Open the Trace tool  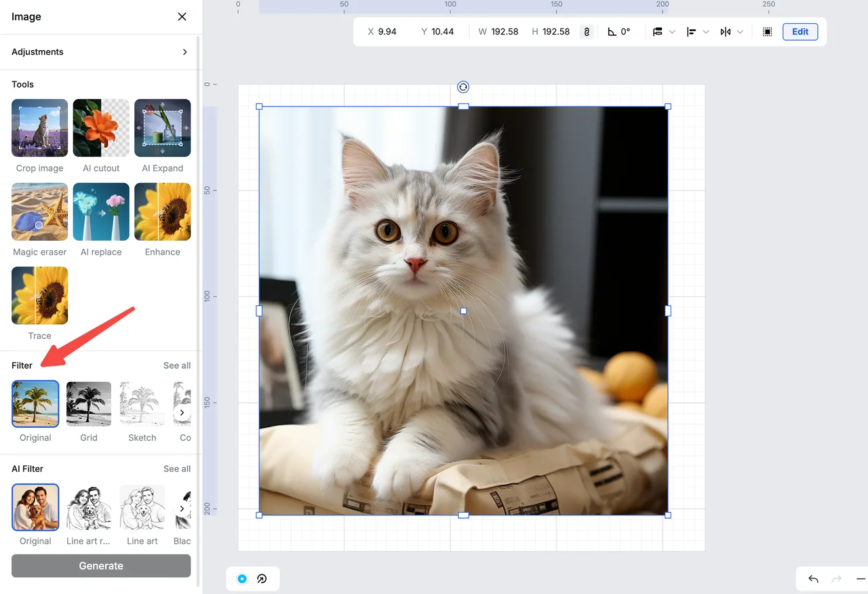[x=39, y=296]
